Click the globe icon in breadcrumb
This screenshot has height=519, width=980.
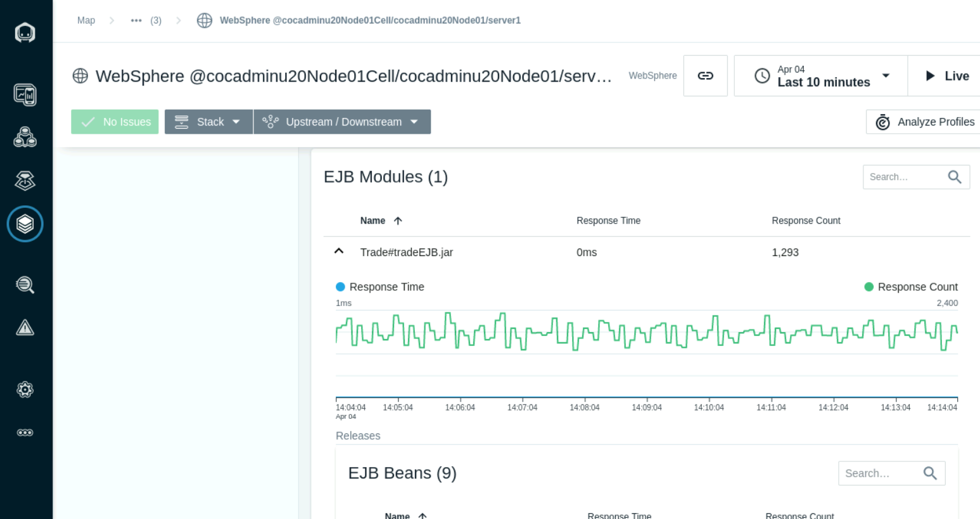pos(205,20)
